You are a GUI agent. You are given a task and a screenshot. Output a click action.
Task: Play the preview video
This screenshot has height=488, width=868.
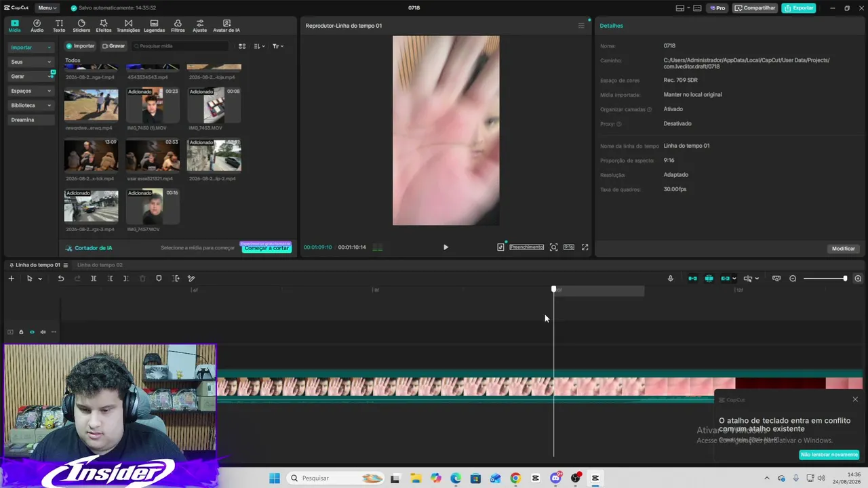446,247
